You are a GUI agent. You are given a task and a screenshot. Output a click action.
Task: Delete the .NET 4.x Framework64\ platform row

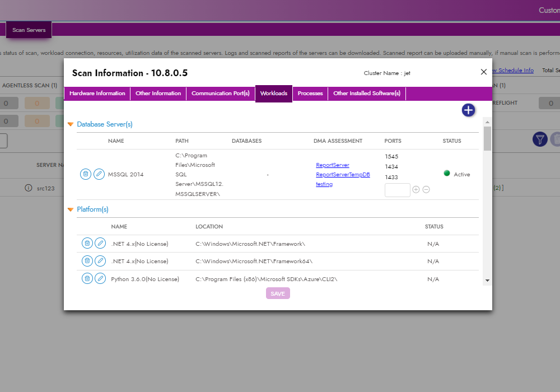coord(87,261)
